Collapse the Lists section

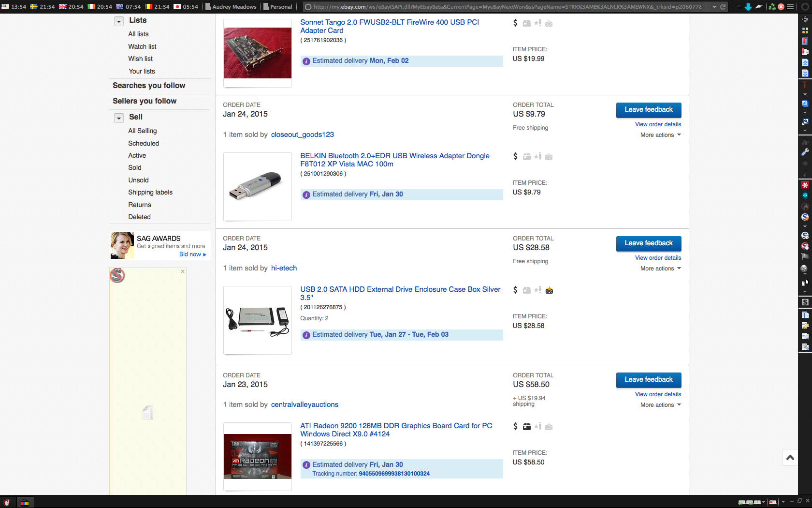pyautogui.click(x=119, y=21)
